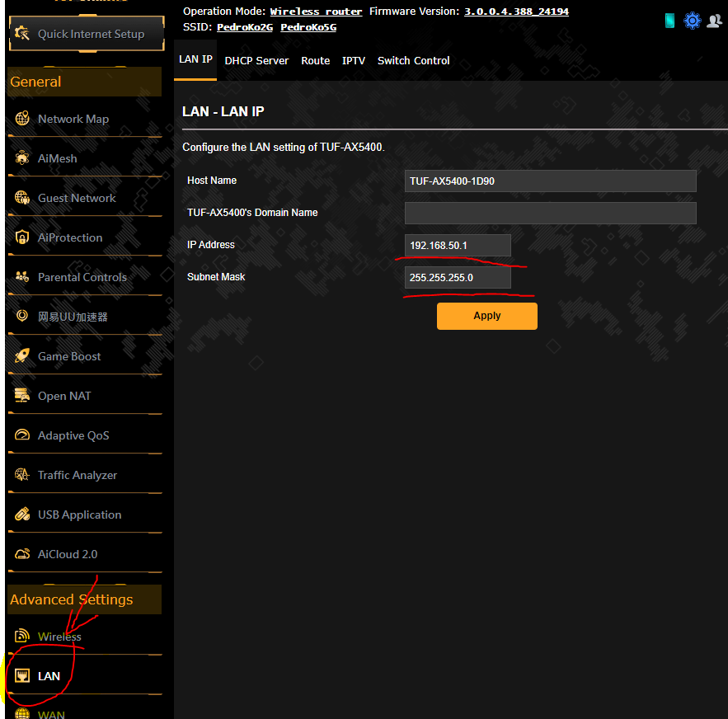Click the Domain Name input field
The width and height of the screenshot is (728, 719).
550,213
